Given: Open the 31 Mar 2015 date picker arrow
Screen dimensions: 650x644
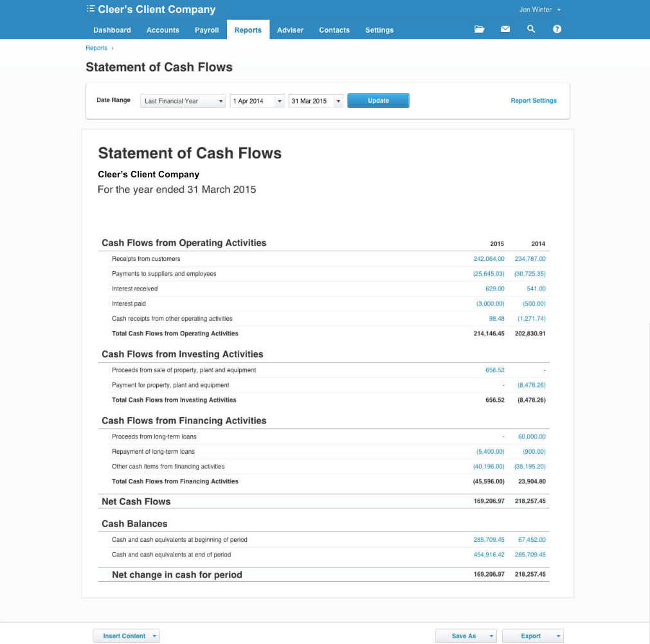Looking at the screenshot, I should tap(338, 101).
